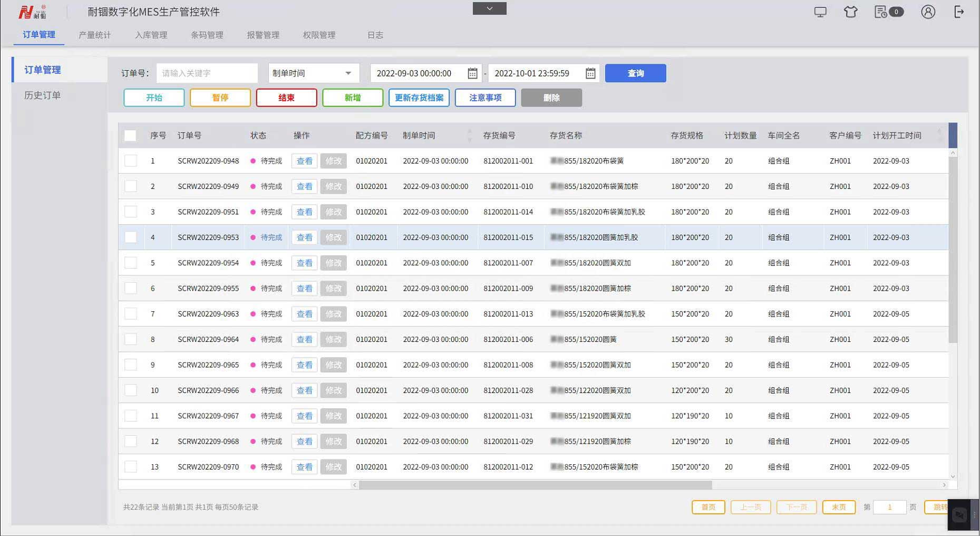The width and height of the screenshot is (980, 536).
Task: Click 更新存货档案 button
Action: (419, 98)
